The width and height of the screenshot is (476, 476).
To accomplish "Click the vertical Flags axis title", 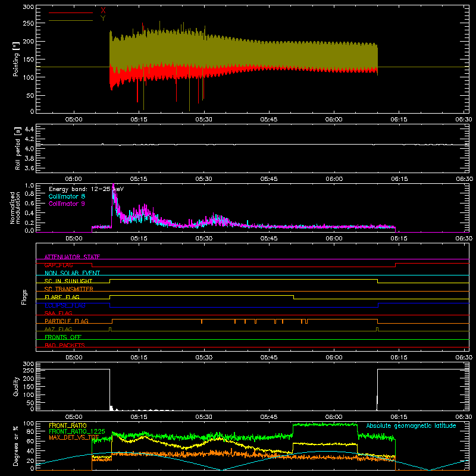I will pos(24,297).
